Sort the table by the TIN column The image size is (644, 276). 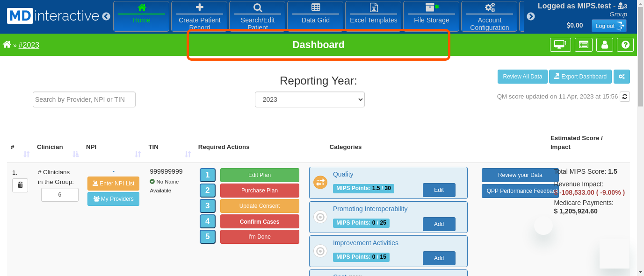pyautogui.click(x=188, y=154)
